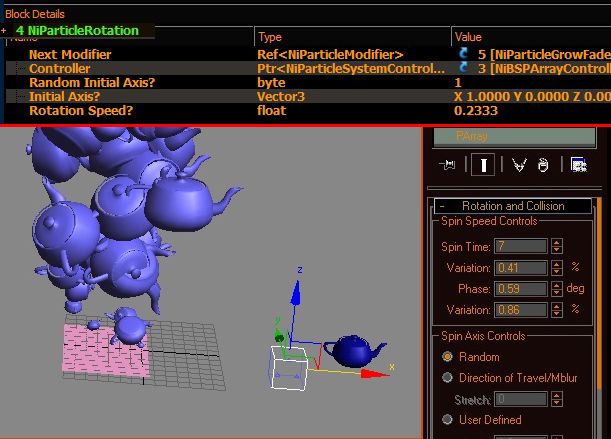The image size is (611, 439).
Task: Toggle Show End Result icon
Action: 483,165
